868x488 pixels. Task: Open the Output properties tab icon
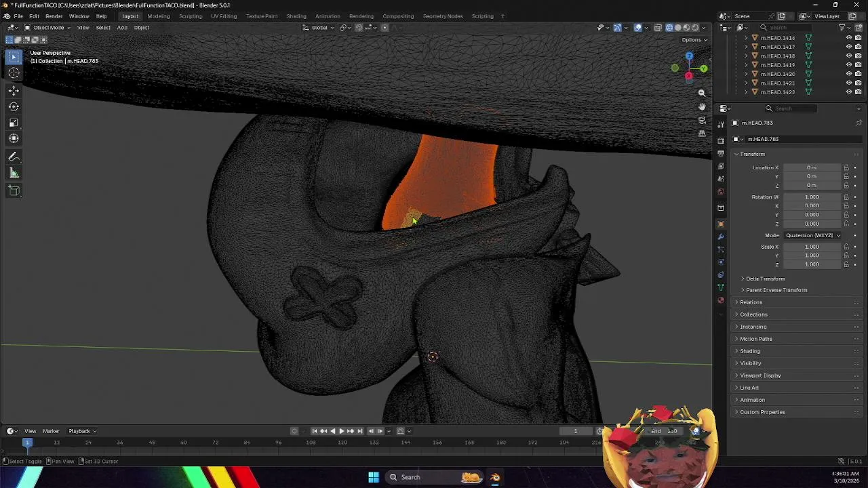(721, 153)
